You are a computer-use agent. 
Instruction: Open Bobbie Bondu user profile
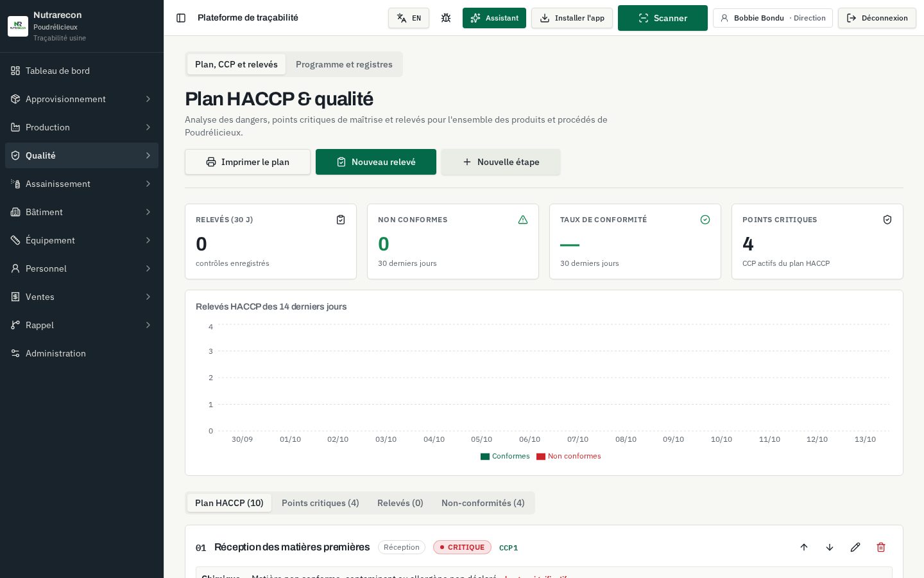tap(773, 18)
